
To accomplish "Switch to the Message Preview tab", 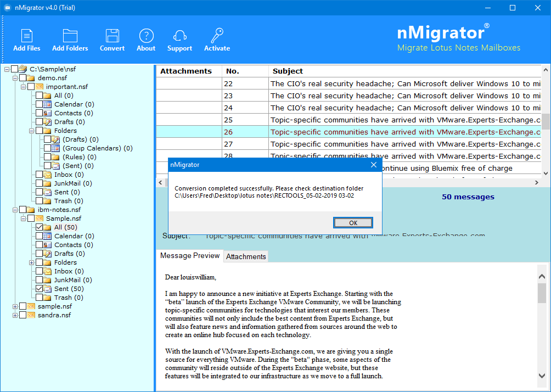I will (x=190, y=256).
